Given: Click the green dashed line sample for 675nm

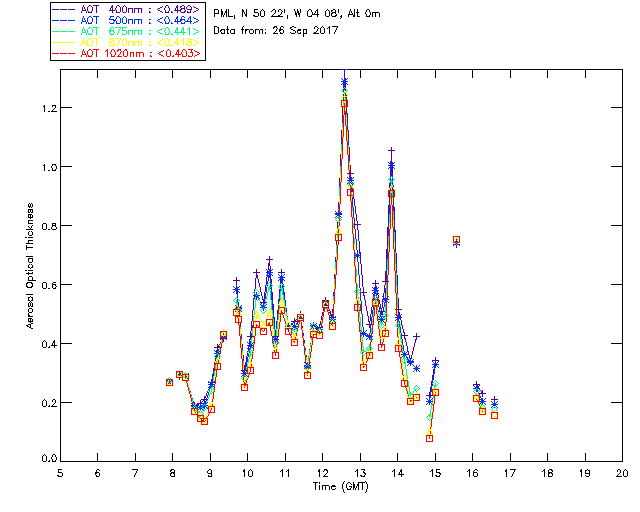Looking at the screenshot, I should [x=64, y=31].
